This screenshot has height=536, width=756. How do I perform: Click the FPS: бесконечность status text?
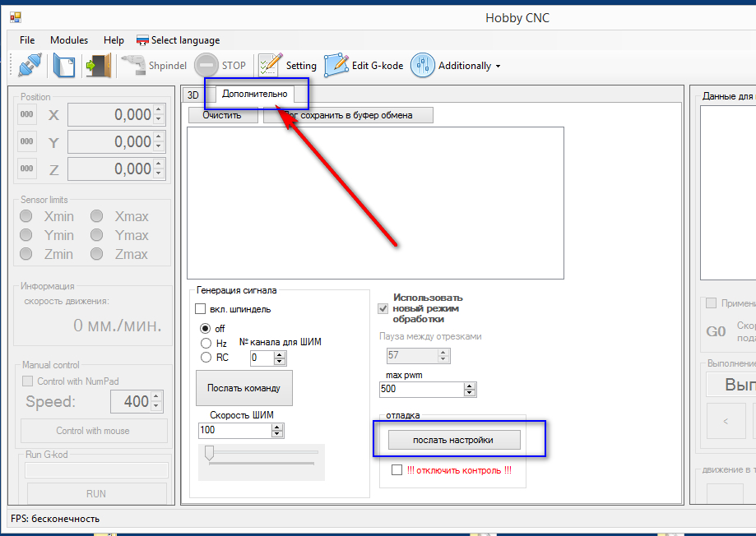(55, 519)
